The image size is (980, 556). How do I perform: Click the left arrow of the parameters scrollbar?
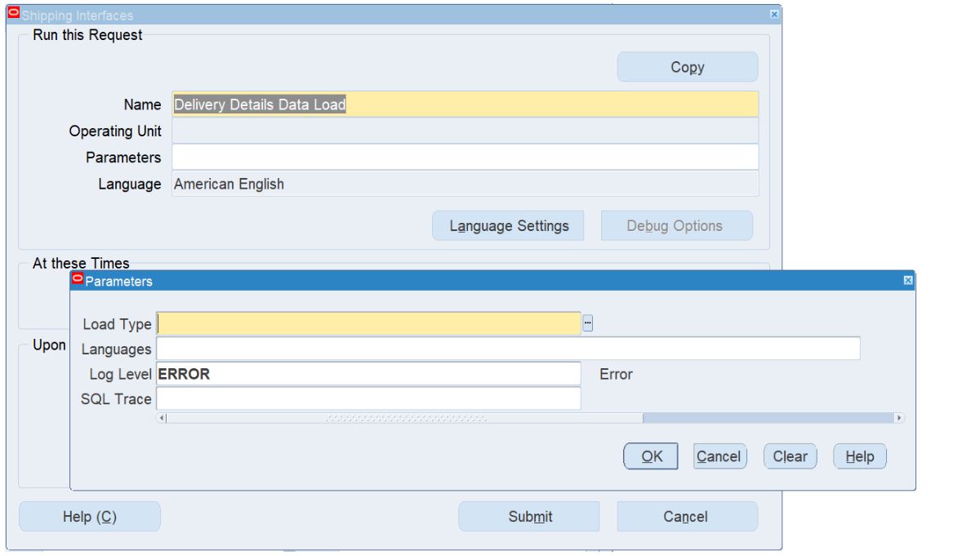pyautogui.click(x=163, y=417)
